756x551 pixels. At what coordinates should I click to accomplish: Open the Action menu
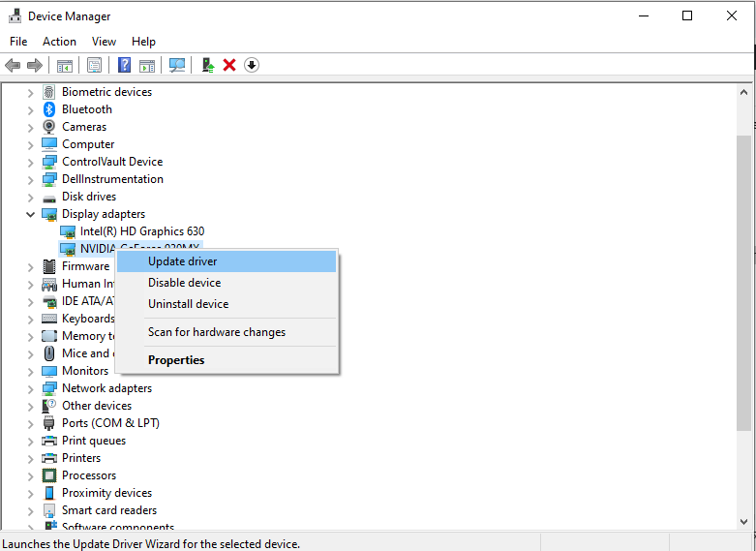(59, 42)
